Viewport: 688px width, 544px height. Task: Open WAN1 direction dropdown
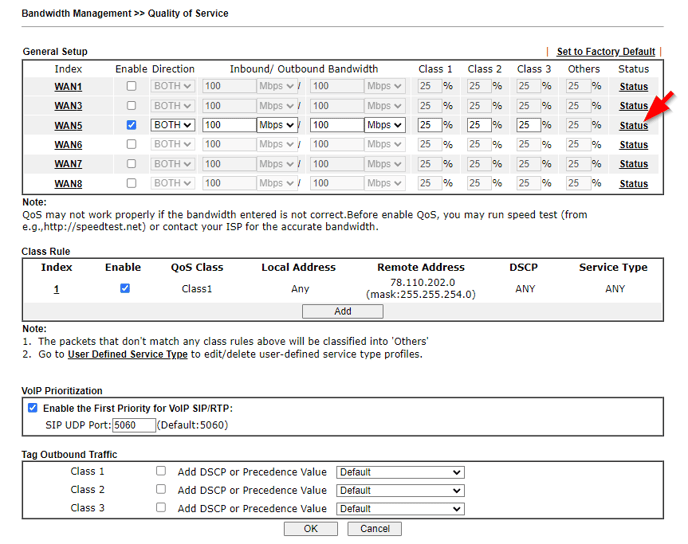click(x=173, y=86)
